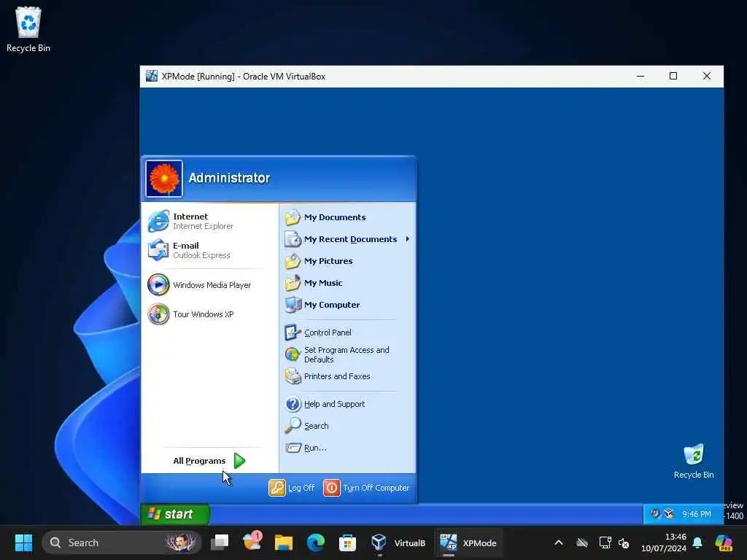Click the XP tray clock 9:46 PM
747x560 pixels.
(x=696, y=514)
